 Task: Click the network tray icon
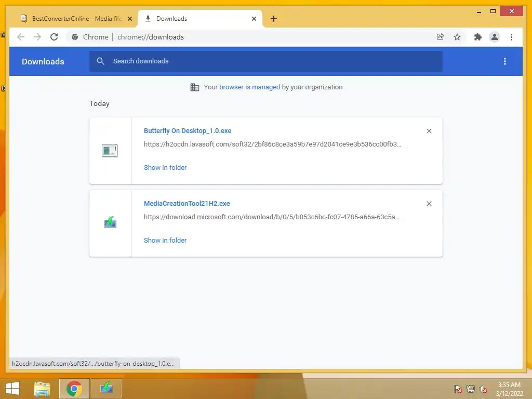471,389
